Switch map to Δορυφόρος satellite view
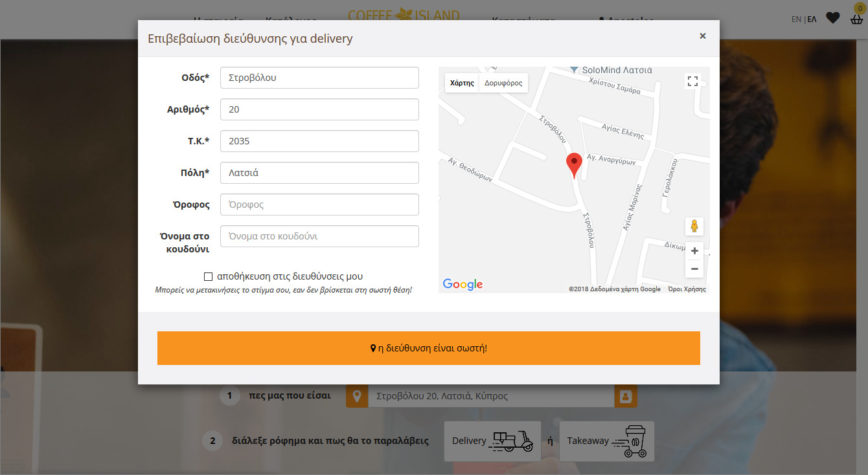 [x=503, y=83]
